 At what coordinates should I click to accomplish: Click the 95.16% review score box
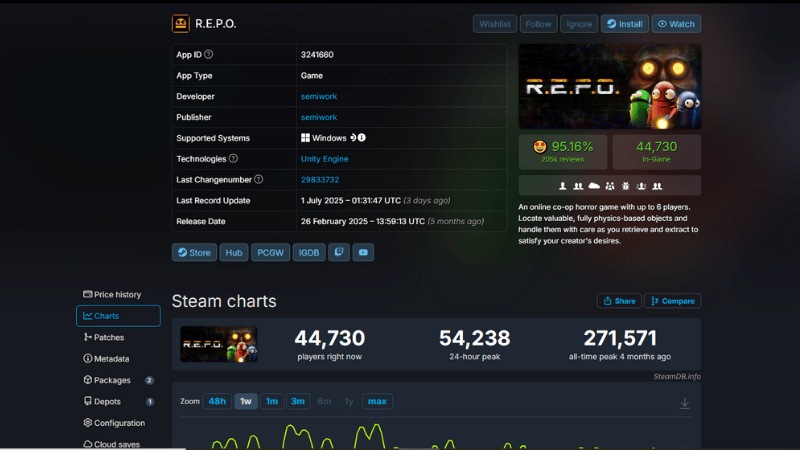563,152
